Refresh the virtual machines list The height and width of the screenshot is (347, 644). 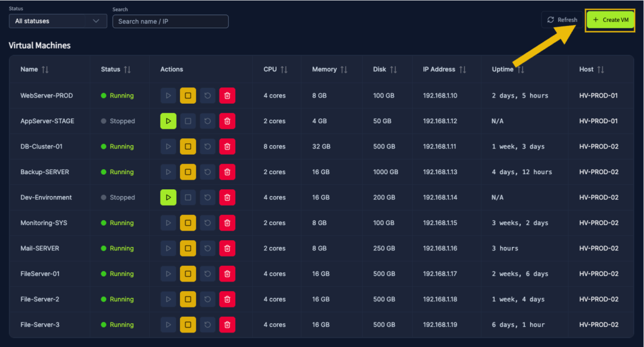pyautogui.click(x=562, y=20)
